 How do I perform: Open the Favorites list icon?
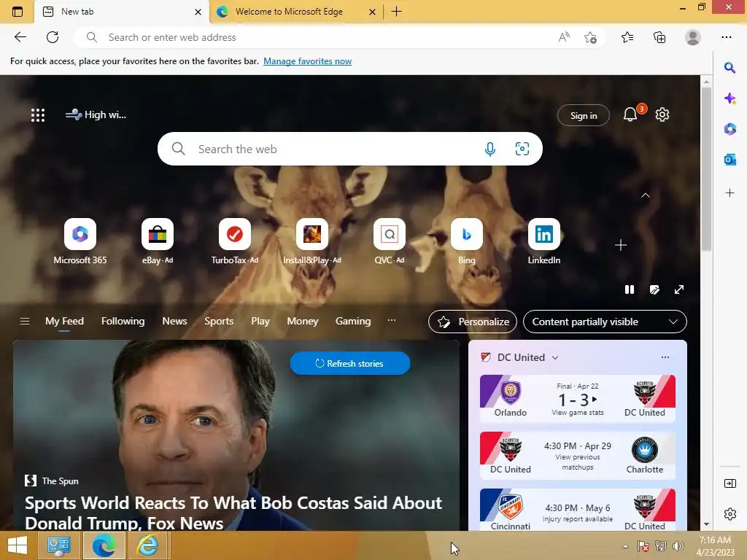627,37
